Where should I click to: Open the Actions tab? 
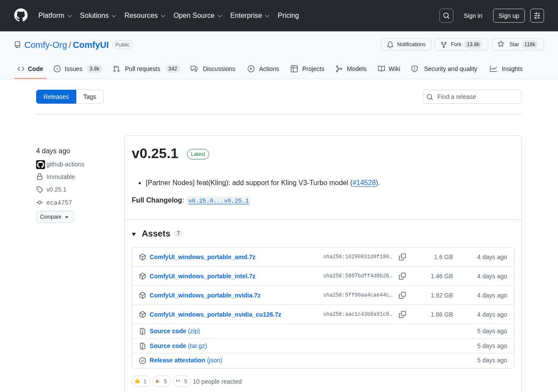point(263,69)
